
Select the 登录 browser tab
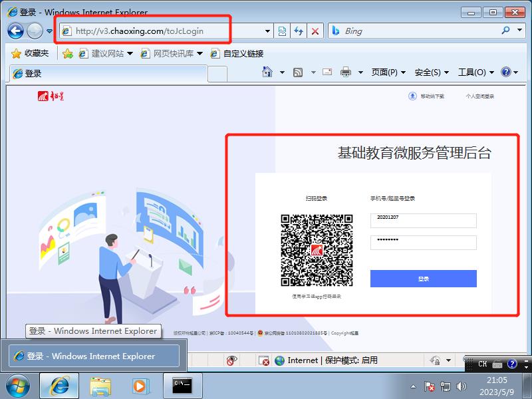pos(108,74)
